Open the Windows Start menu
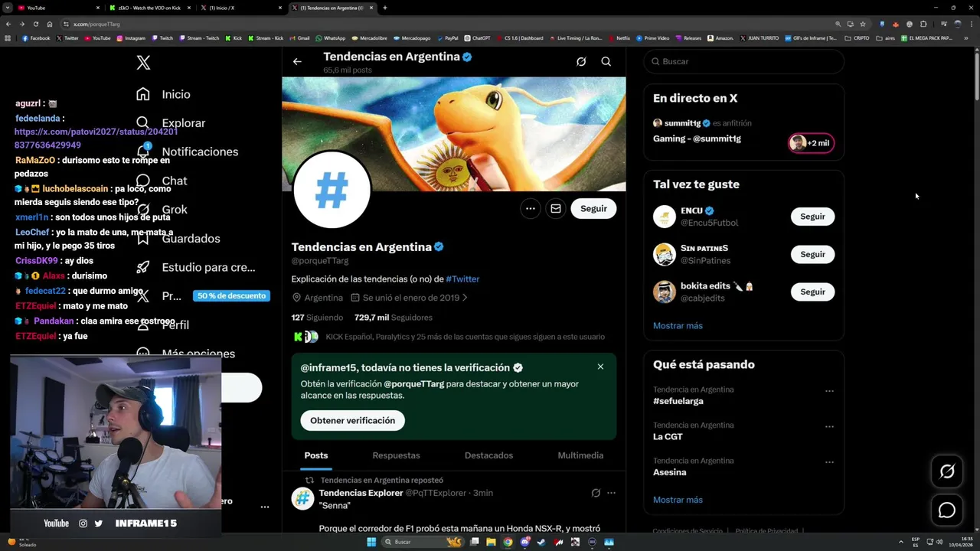Screen dimensions: 980x551 [371, 542]
